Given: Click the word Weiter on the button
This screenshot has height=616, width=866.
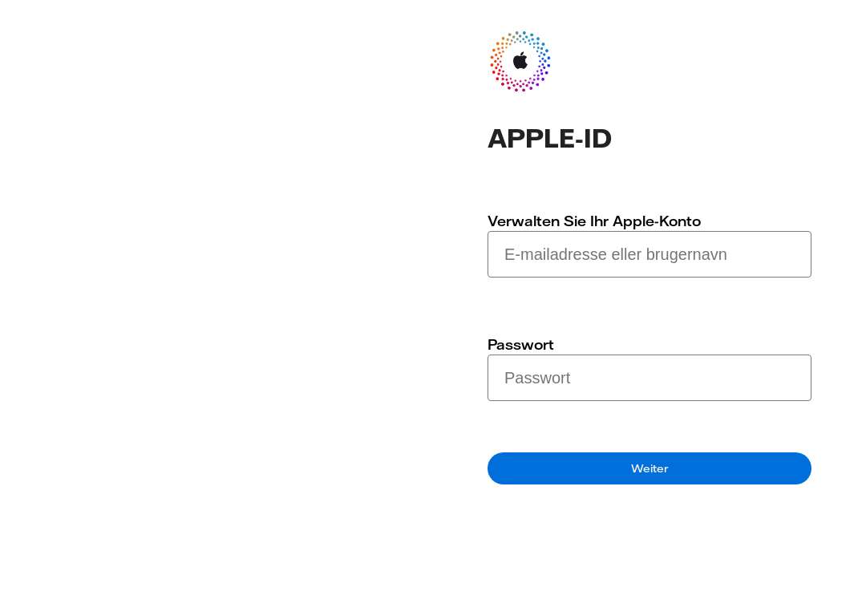Looking at the screenshot, I should click(x=649, y=468).
